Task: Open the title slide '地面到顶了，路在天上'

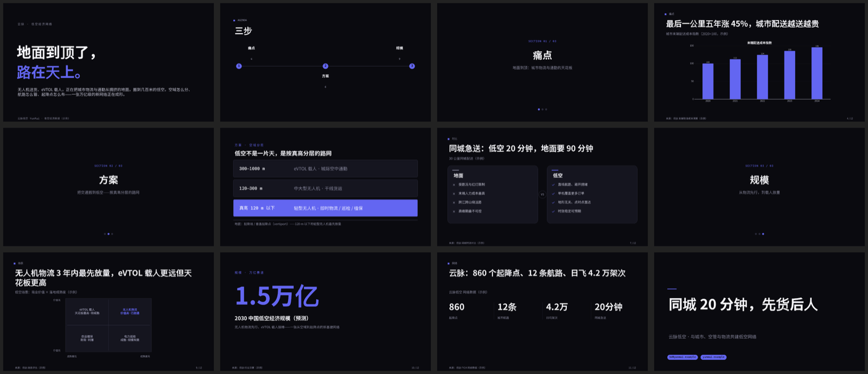Action: click(x=108, y=62)
